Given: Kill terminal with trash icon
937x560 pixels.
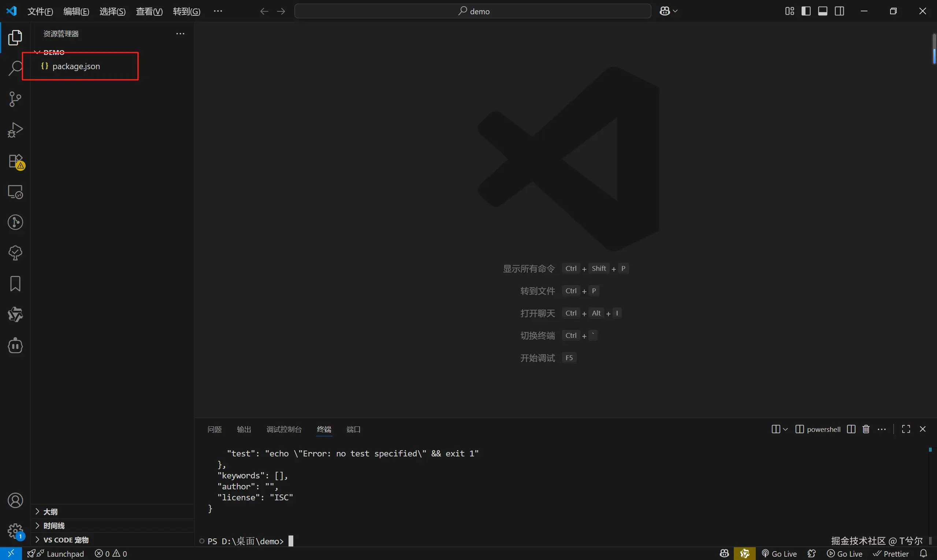Looking at the screenshot, I should pyautogui.click(x=866, y=429).
